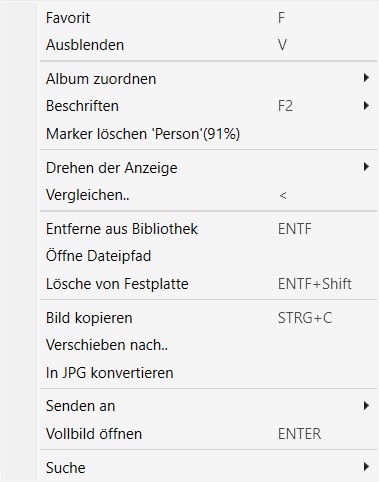
Task: Expand the Beschriften submenu arrow
Action: 366,106
